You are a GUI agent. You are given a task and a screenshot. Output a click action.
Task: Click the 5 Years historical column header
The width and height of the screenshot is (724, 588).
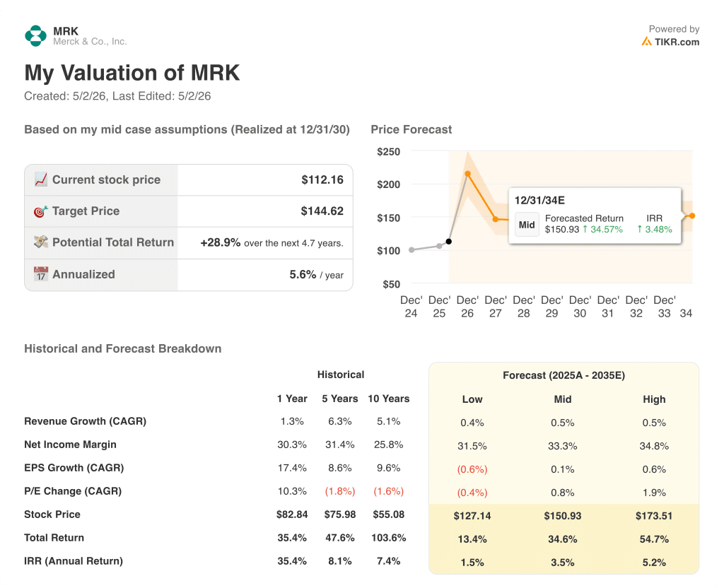pyautogui.click(x=340, y=399)
